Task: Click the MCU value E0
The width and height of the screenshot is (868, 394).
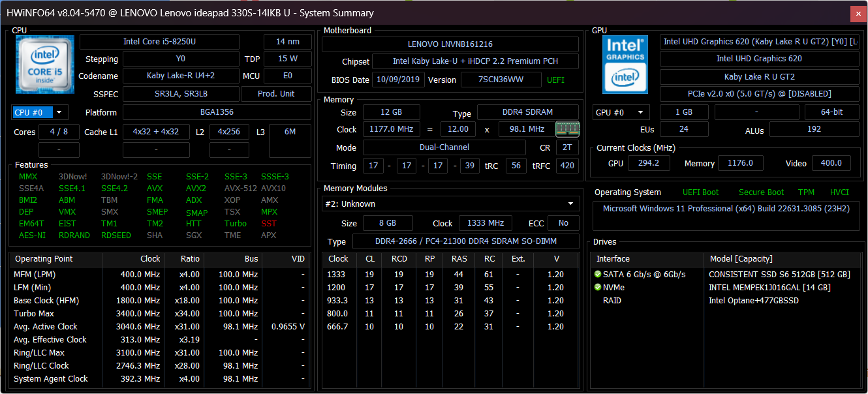Action: click(287, 76)
